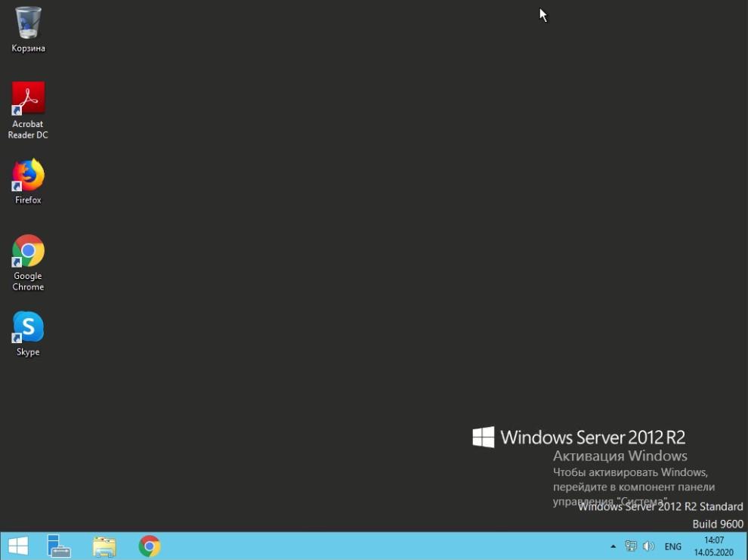This screenshot has width=748, height=560.
Task: Select the Firefox desktop shortcut
Action: [28, 175]
